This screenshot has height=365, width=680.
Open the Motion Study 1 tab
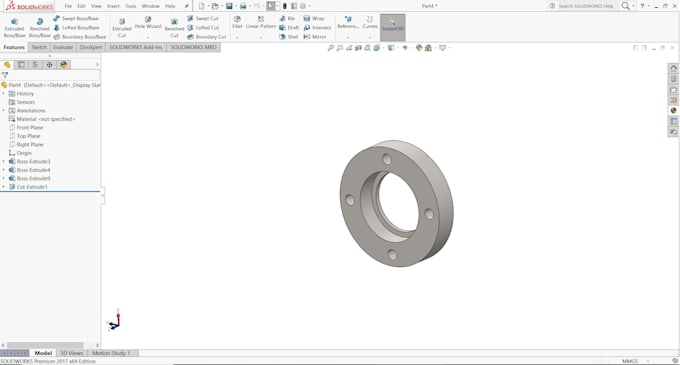111,353
